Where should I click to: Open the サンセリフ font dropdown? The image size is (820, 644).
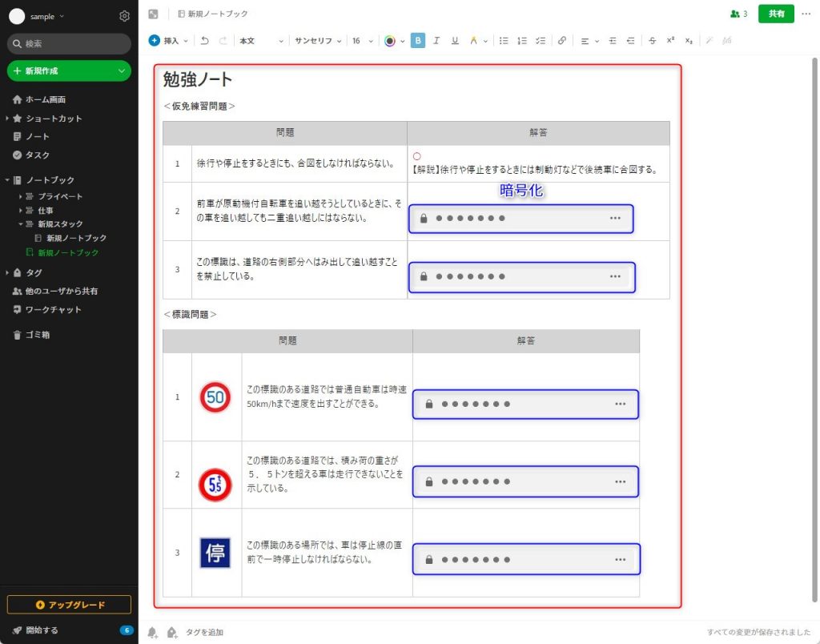click(x=317, y=41)
